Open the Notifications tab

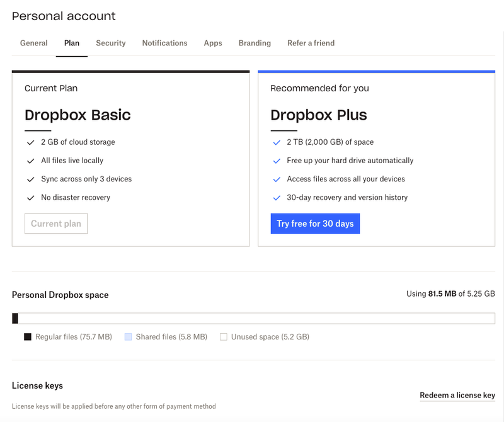[x=164, y=43]
